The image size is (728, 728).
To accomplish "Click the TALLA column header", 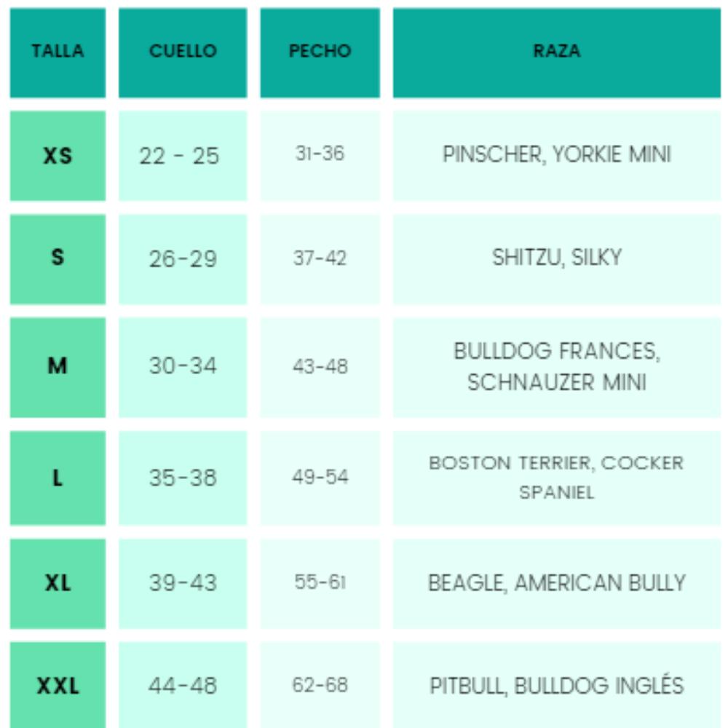I will [x=58, y=53].
